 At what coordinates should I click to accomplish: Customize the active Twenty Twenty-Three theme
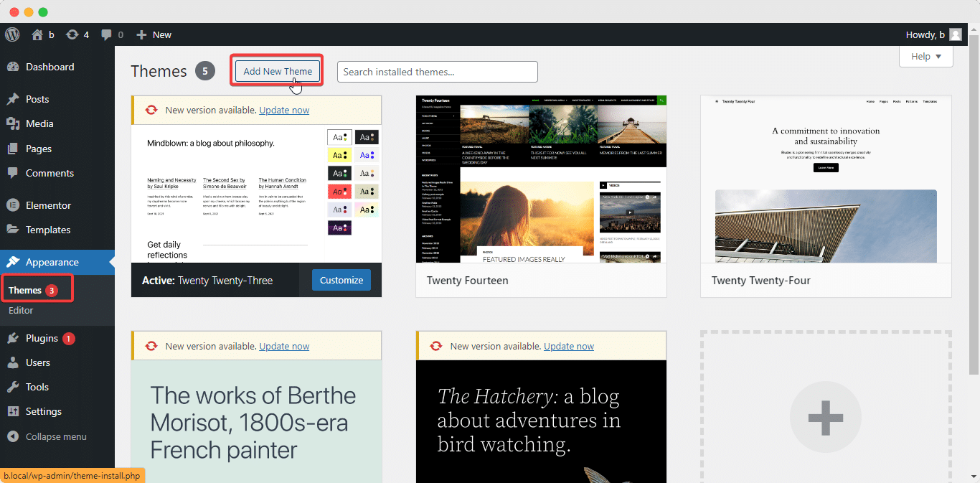[x=341, y=280]
